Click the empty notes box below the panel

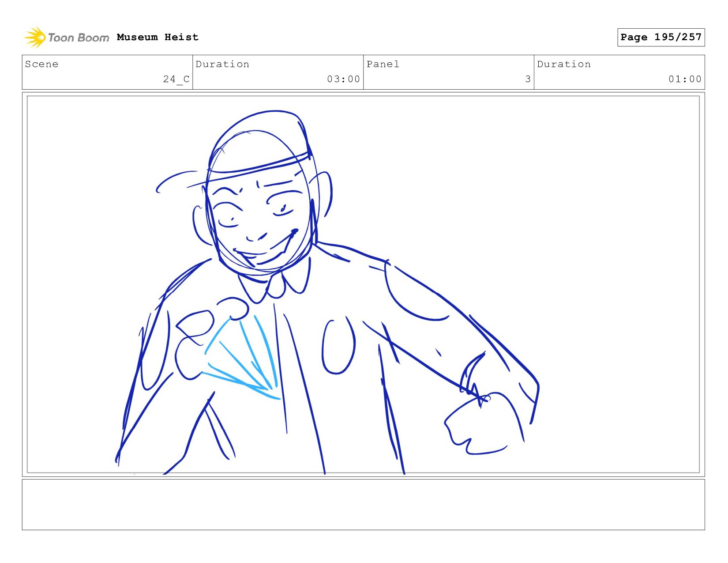[363, 505]
